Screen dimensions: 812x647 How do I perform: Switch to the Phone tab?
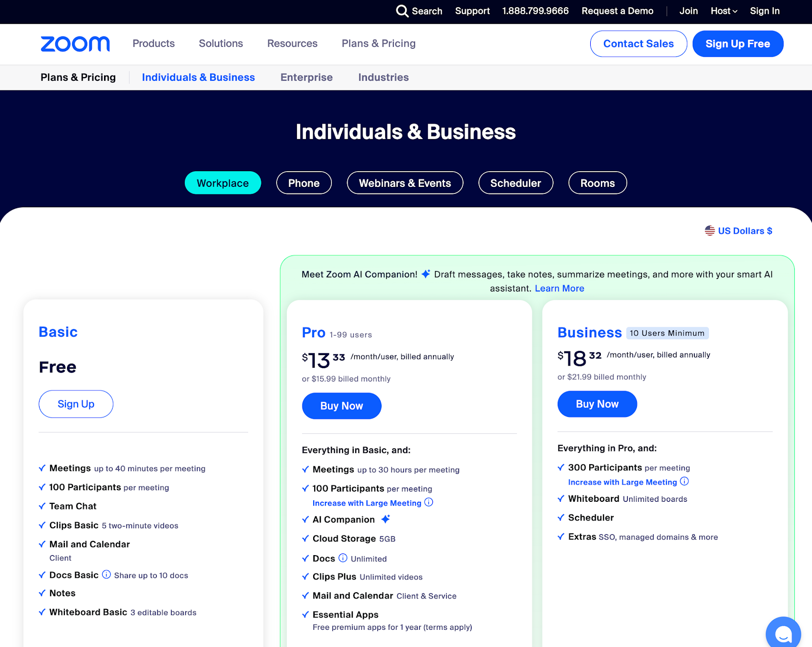click(x=303, y=183)
